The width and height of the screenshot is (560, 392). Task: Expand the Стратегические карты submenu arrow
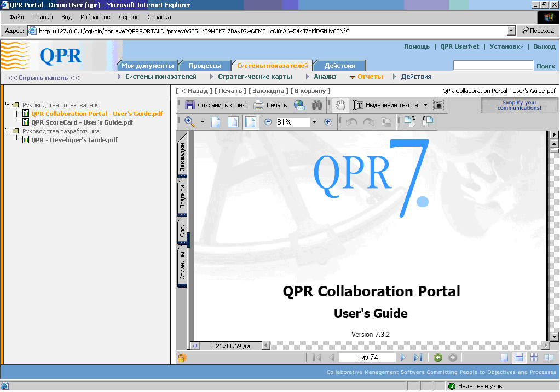tap(212, 77)
